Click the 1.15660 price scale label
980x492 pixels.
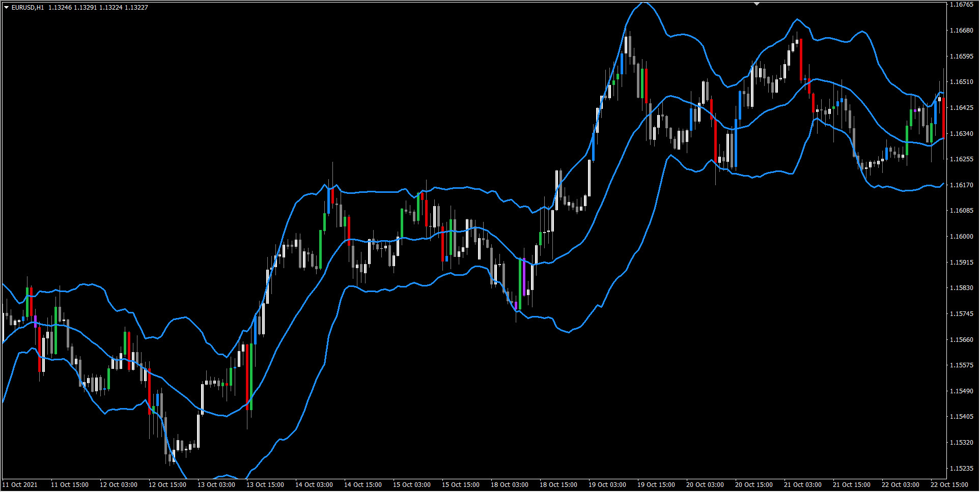pyautogui.click(x=961, y=340)
